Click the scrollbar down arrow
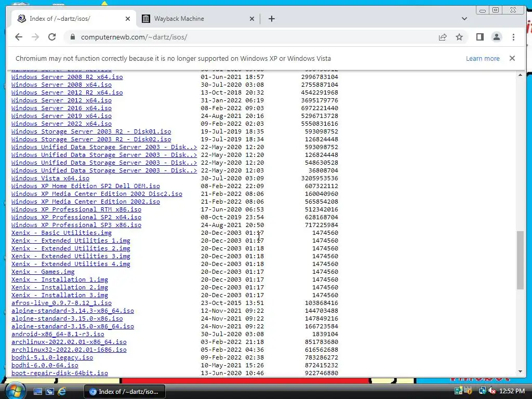Image resolution: width=532 pixels, height=399 pixels. pos(520,371)
